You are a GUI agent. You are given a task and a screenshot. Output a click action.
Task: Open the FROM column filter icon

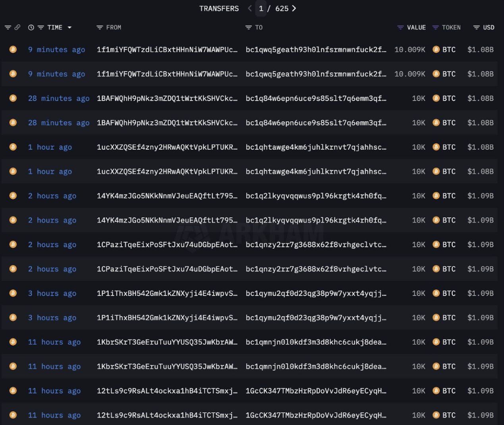(x=100, y=27)
